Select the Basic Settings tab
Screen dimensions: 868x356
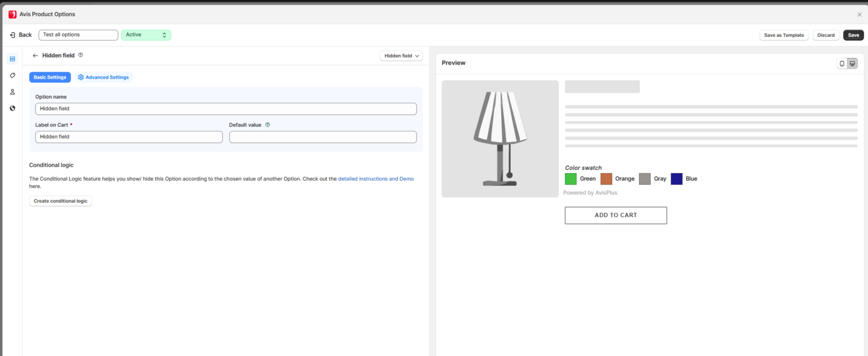pos(50,77)
